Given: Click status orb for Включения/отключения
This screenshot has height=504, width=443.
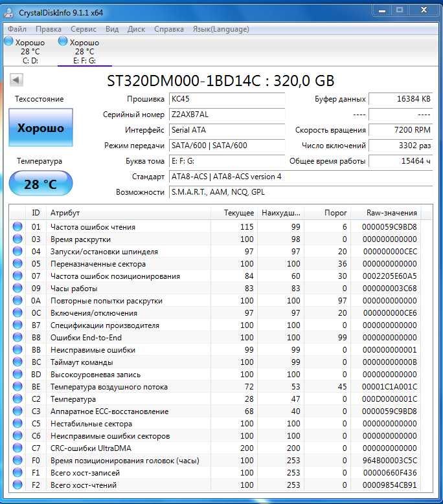Looking at the screenshot, I should click(17, 312).
